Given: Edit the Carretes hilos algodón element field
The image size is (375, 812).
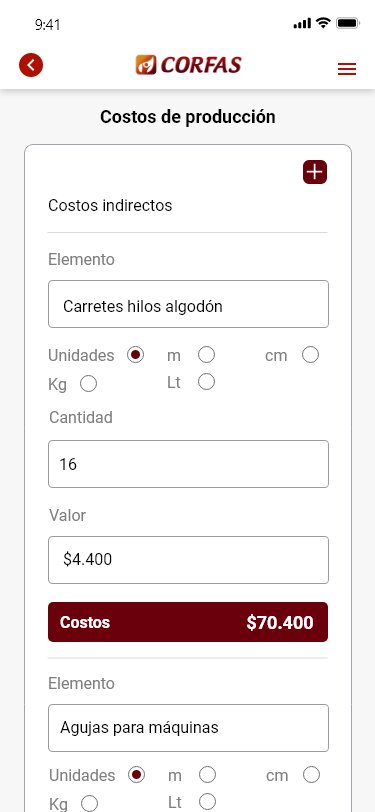Looking at the screenshot, I should 189,304.
